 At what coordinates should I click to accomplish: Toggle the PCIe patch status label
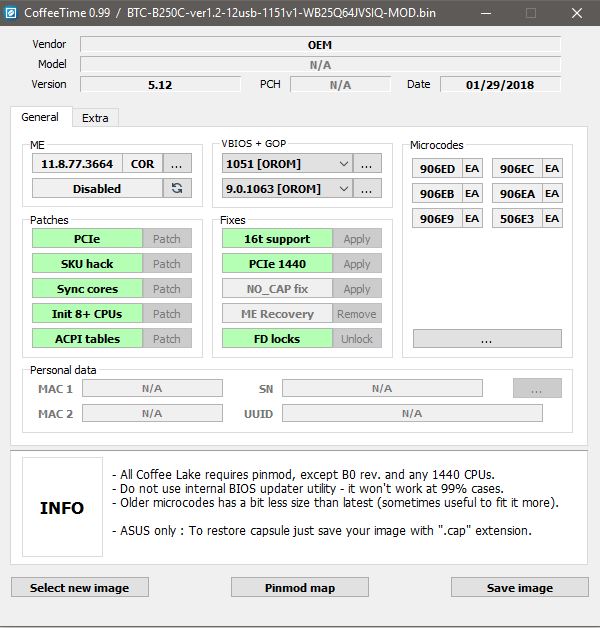(87, 239)
